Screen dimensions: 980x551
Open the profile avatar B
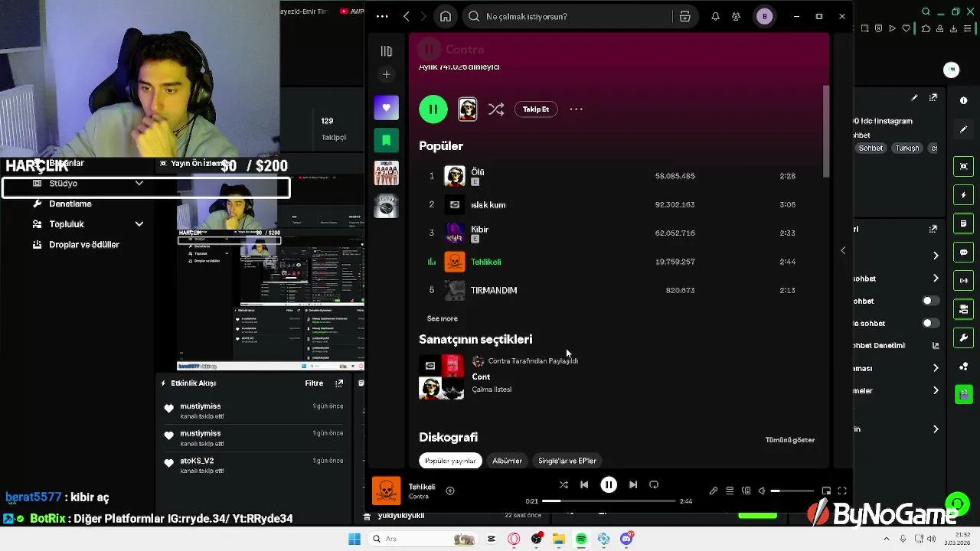tap(764, 16)
